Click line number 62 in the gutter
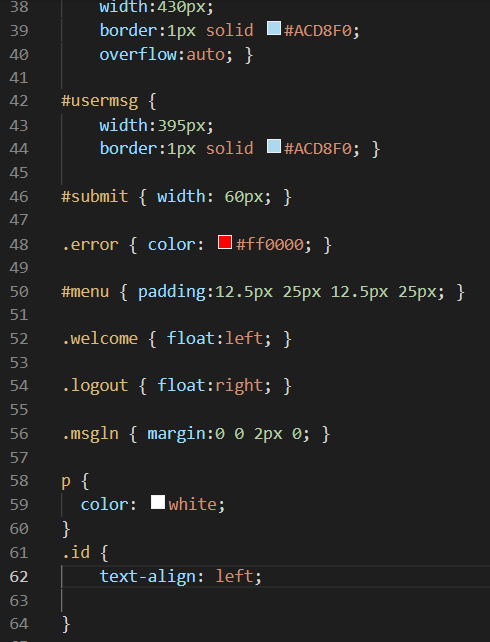Viewport: 490px width, 642px height. point(19,577)
